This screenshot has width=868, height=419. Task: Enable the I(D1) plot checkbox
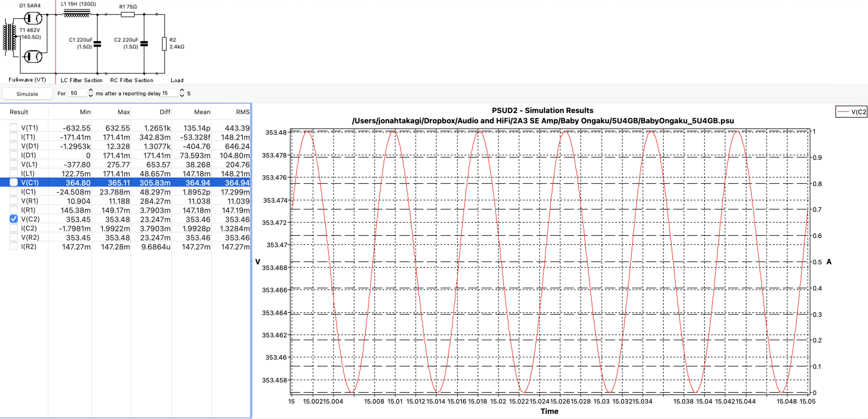click(14, 155)
